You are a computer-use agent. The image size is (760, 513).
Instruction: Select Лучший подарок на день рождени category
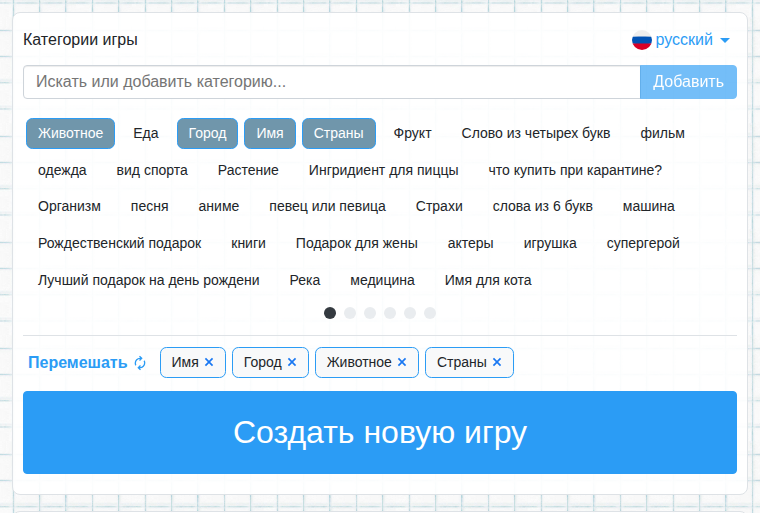coord(149,280)
